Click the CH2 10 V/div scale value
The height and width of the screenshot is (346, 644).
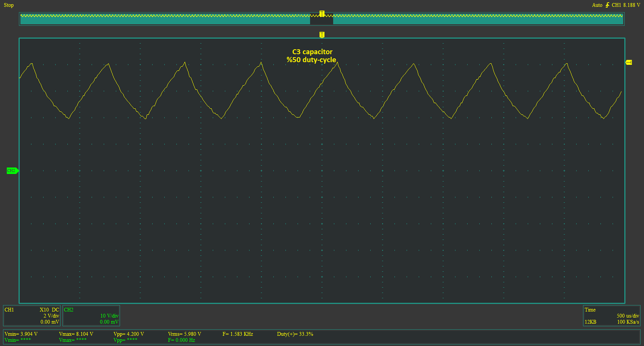(109, 316)
